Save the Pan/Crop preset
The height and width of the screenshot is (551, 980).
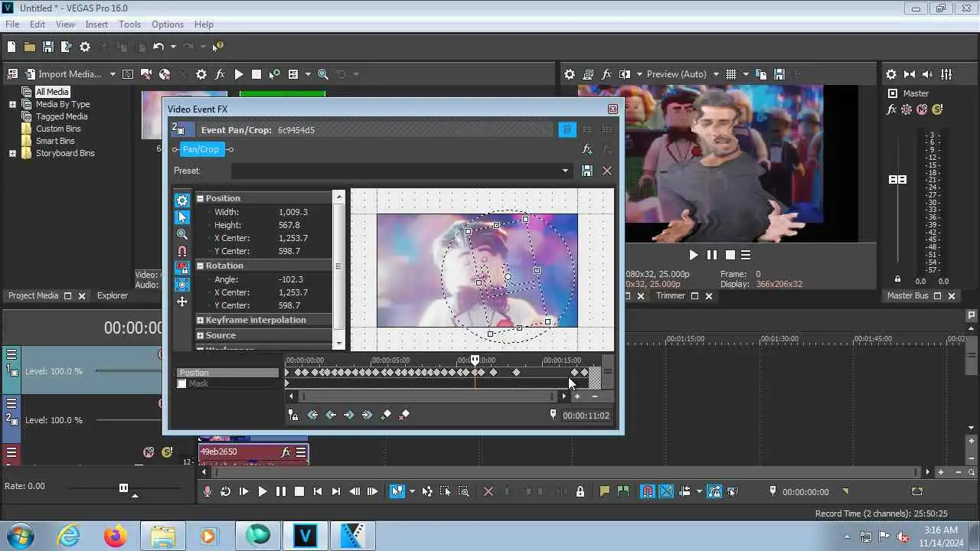(x=587, y=171)
